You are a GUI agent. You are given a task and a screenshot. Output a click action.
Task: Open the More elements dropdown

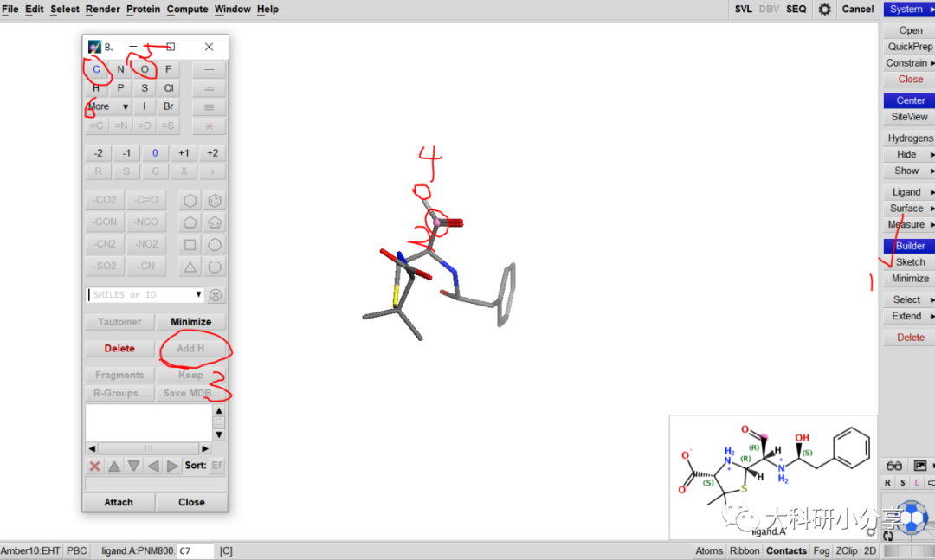point(108,106)
